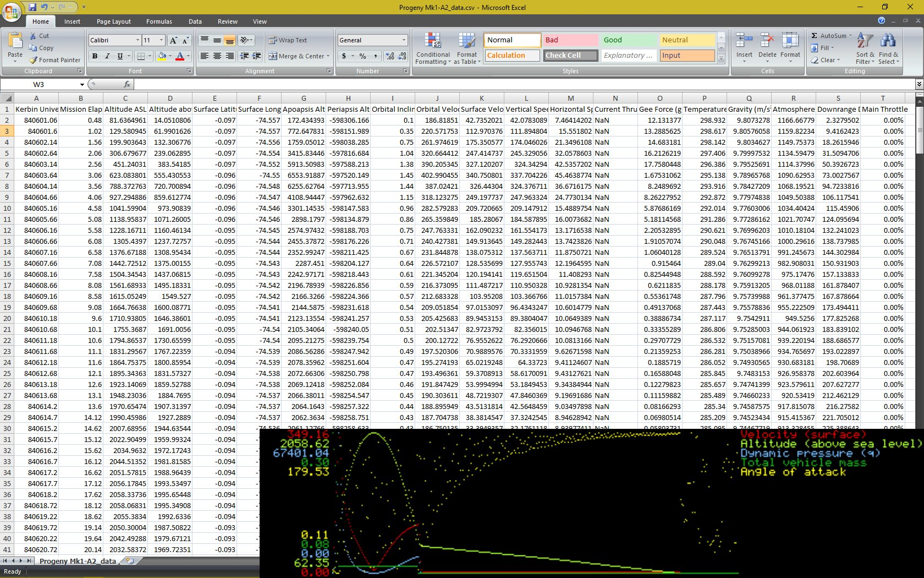Expand the General number format dropdown
The height and width of the screenshot is (578, 924).
[403, 40]
